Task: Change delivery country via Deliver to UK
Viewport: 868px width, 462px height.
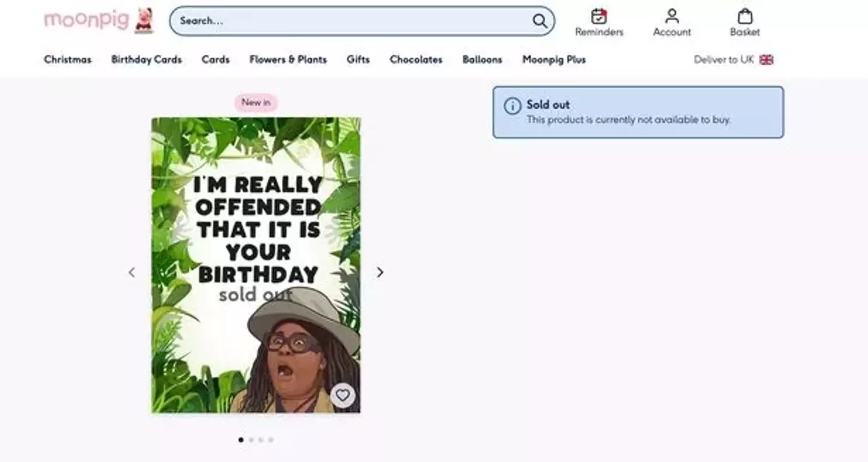Action: [x=724, y=60]
